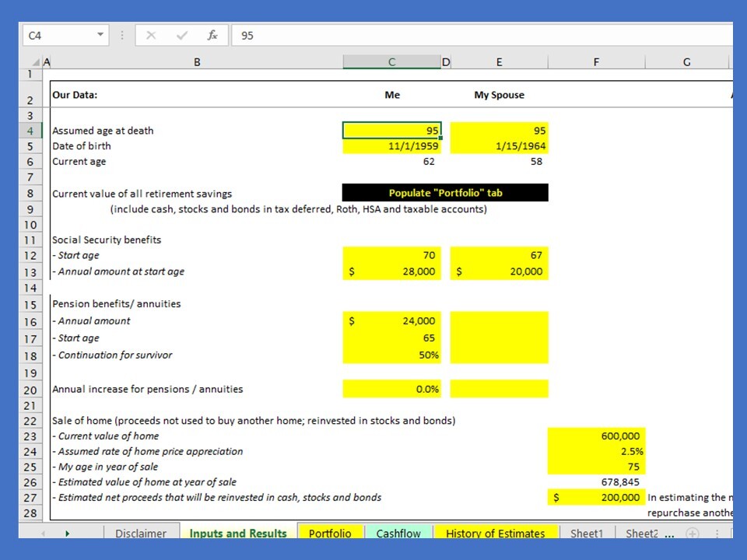747x560 pixels.
Task: Open the Cashflow sheet tab
Action: coord(398,533)
